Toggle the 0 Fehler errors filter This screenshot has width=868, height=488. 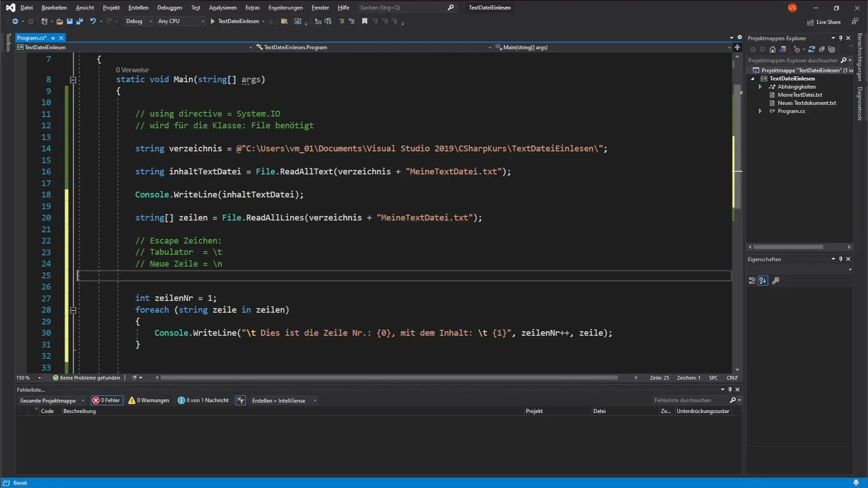click(x=107, y=400)
